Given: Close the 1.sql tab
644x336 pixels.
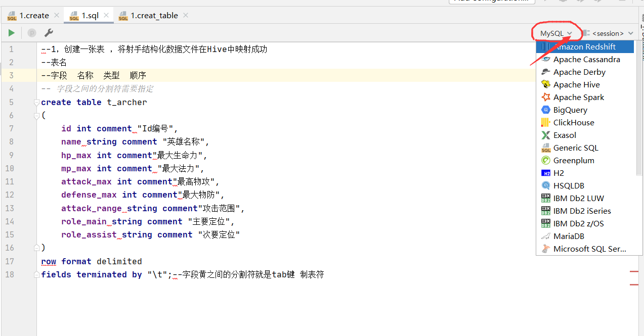Looking at the screenshot, I should (106, 16).
